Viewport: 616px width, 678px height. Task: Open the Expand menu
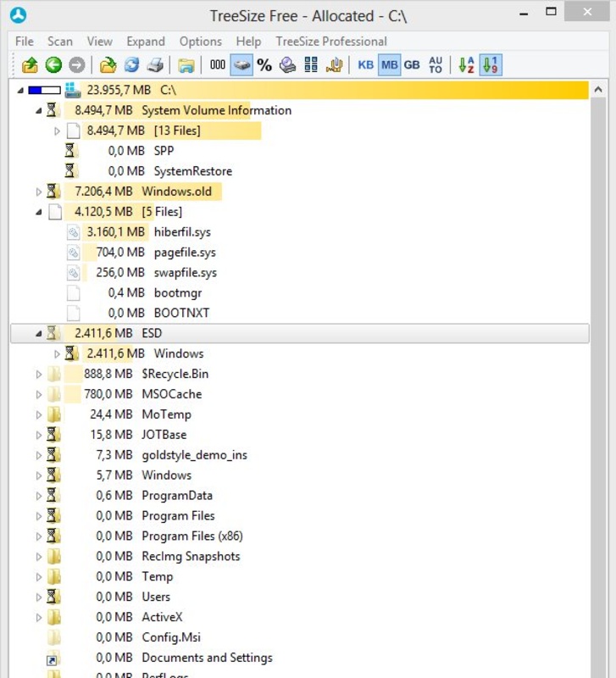tap(146, 42)
